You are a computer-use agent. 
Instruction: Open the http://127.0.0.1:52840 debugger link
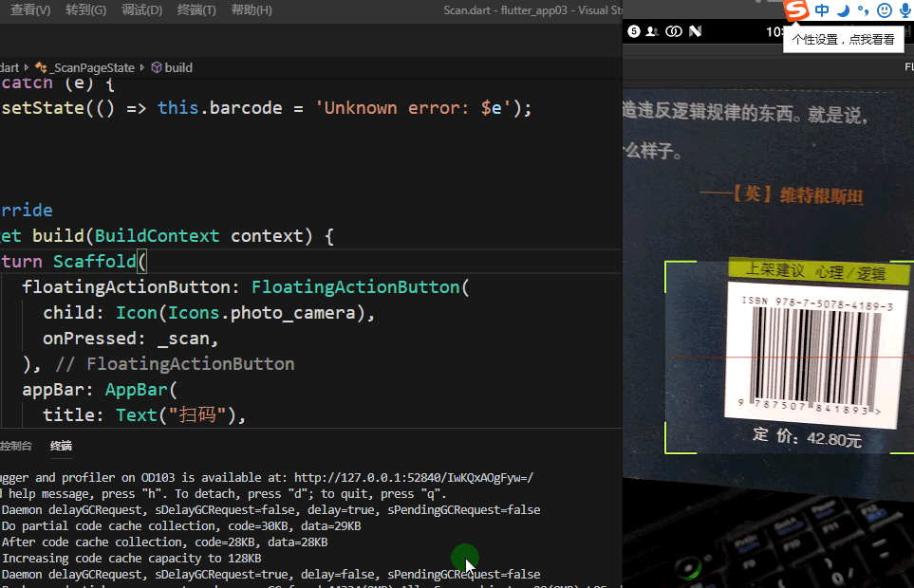coord(413,478)
